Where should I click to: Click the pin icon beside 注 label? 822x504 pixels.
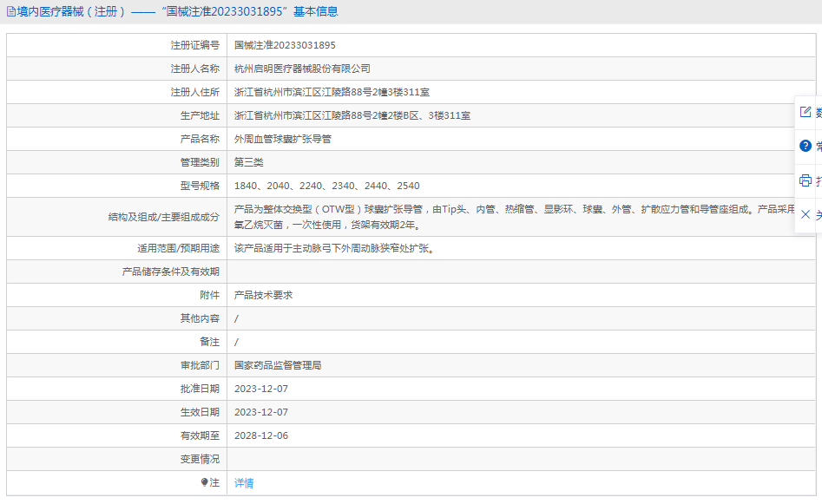coord(205,482)
